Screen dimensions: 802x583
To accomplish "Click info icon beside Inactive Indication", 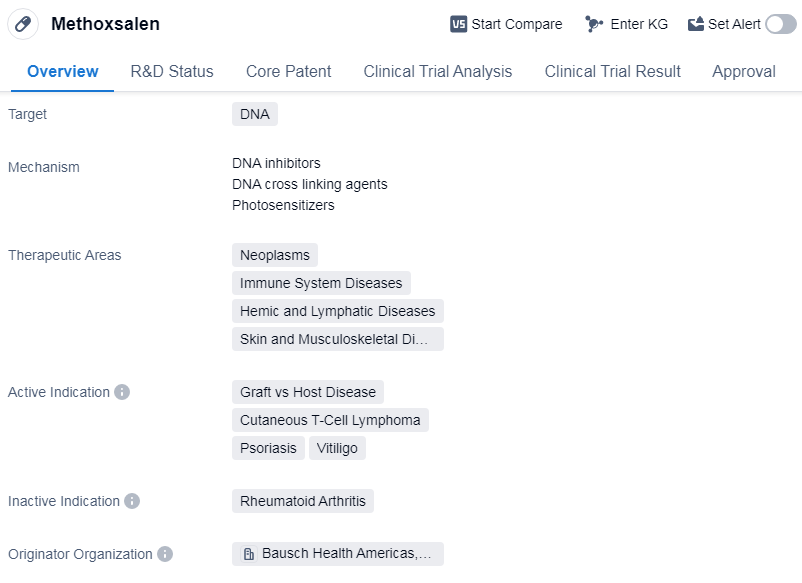I will pyautogui.click(x=132, y=501).
